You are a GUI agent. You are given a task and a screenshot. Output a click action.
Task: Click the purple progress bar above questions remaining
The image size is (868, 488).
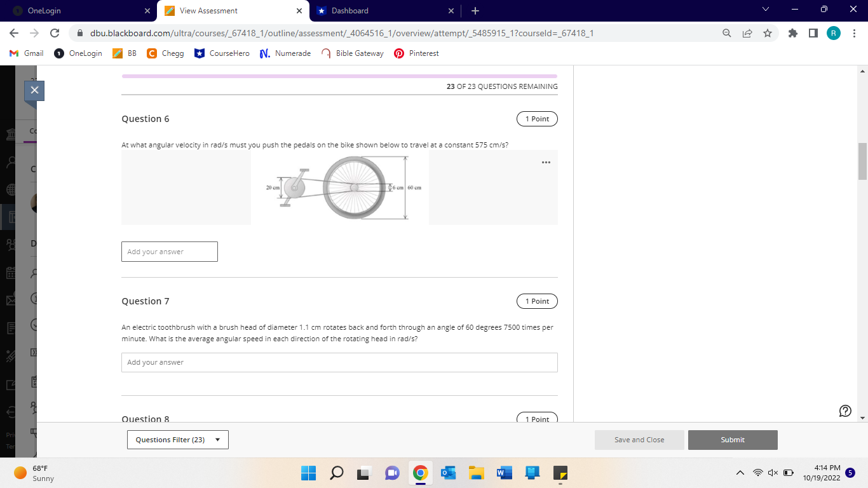pos(339,75)
